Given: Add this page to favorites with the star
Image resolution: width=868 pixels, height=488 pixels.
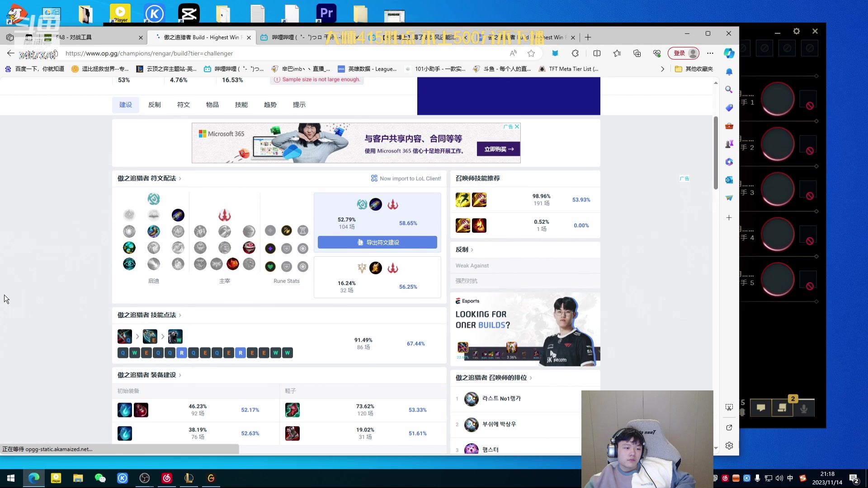Looking at the screenshot, I should (531, 53).
